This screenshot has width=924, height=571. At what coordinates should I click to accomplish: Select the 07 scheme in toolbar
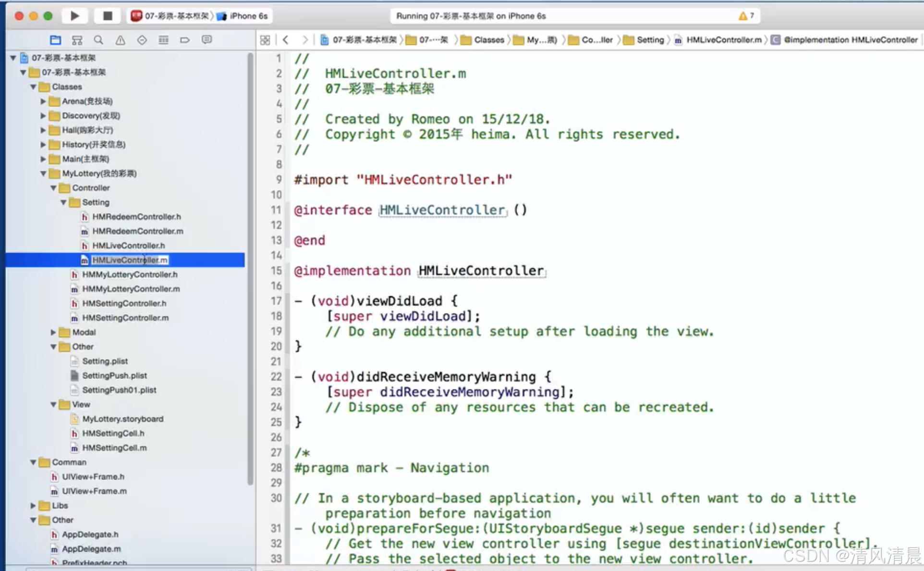coord(171,16)
